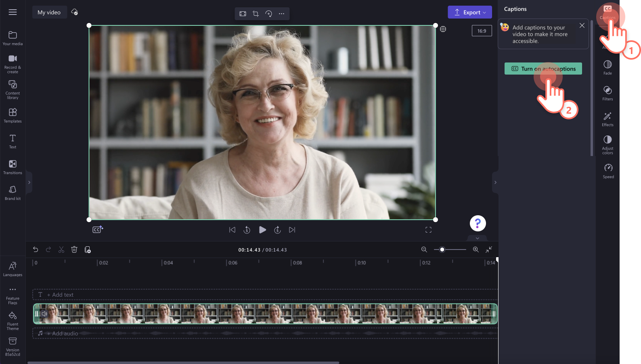Select the crop tool
The width and height of the screenshot is (641, 364).
[256, 14]
